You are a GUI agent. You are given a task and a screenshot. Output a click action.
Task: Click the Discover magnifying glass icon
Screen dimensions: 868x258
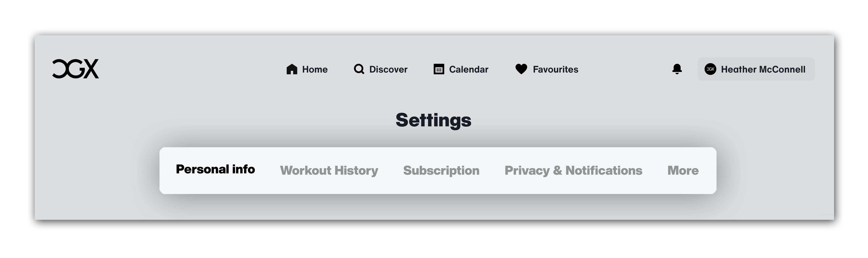(x=359, y=69)
